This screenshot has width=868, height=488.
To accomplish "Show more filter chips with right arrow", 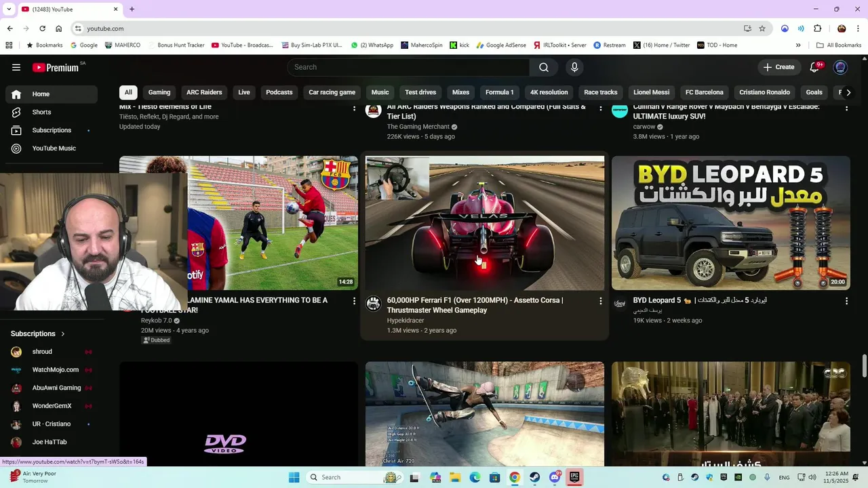I will 848,92.
